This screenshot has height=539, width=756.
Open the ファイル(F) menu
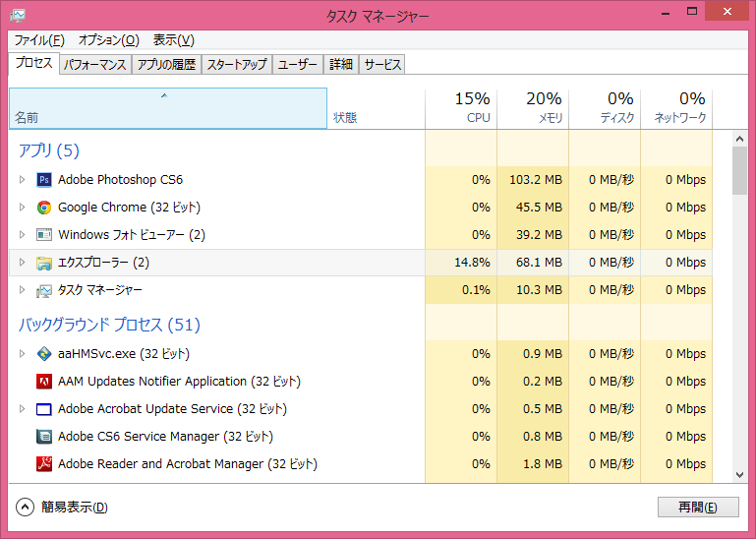(x=39, y=40)
